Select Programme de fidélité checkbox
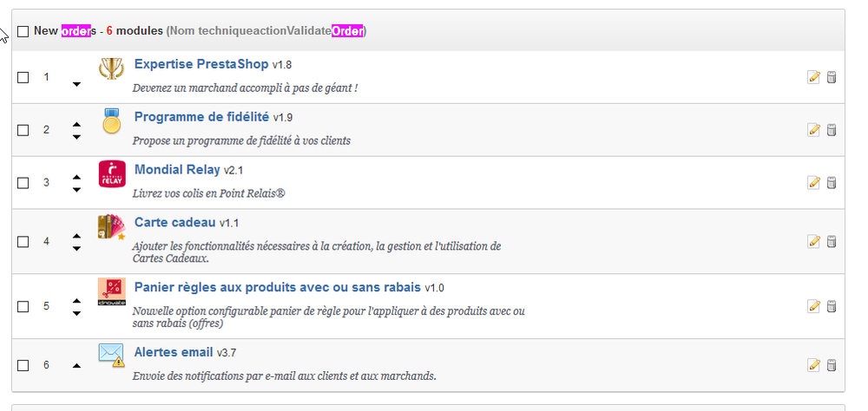 [23, 130]
